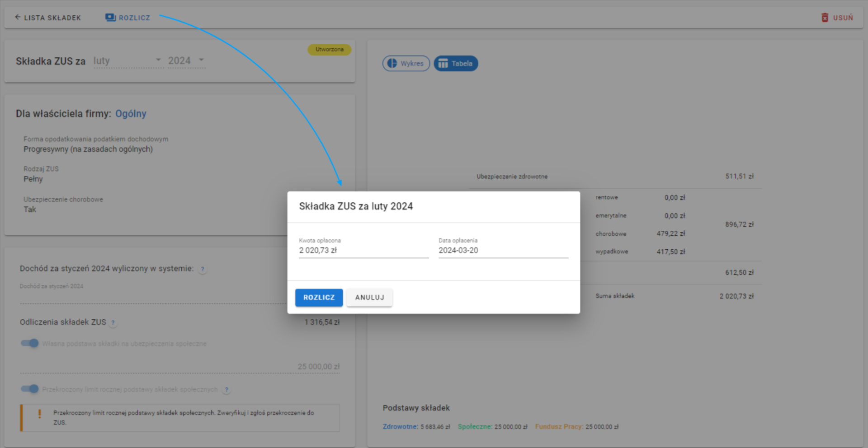Image resolution: width=868 pixels, height=448 pixels.
Task: Show help for Dochód za styczeń 2024
Action: 203,269
